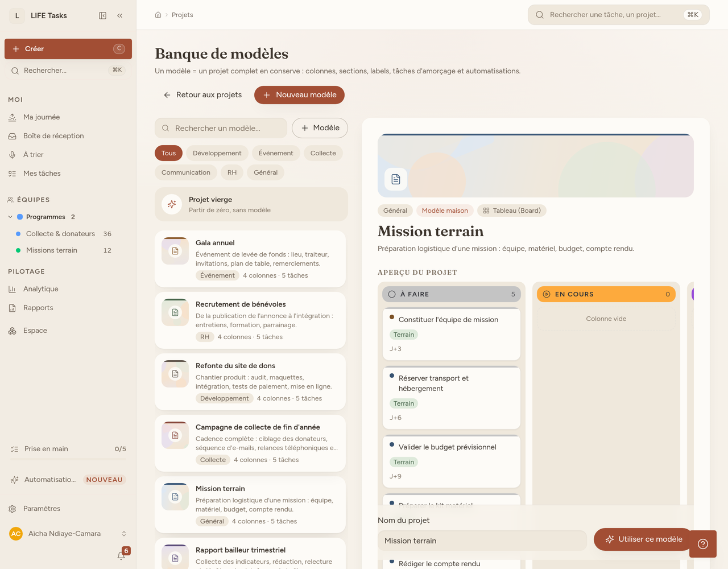Image resolution: width=728 pixels, height=569 pixels.
Task: Select Rapport bailleur trimestriel template
Action: click(x=250, y=554)
